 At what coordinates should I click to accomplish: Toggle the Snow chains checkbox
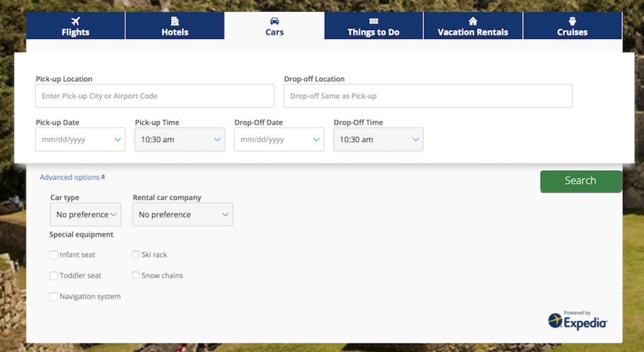[136, 276]
